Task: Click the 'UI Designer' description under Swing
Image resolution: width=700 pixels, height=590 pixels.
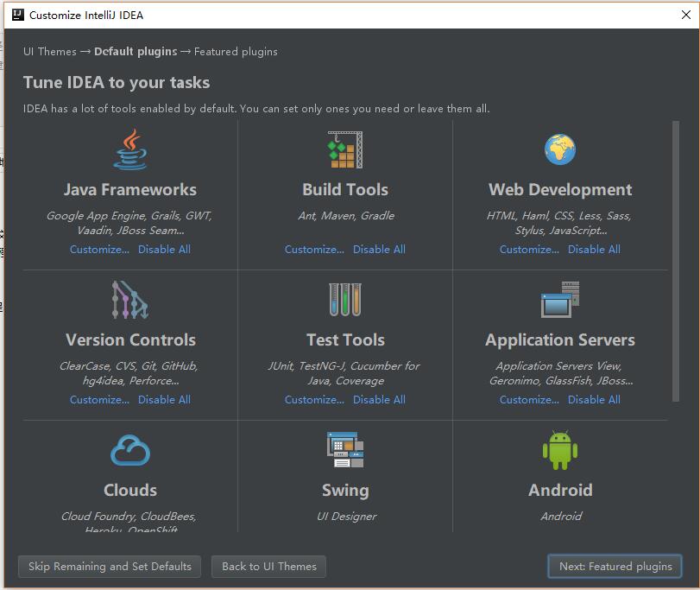Action: (346, 517)
